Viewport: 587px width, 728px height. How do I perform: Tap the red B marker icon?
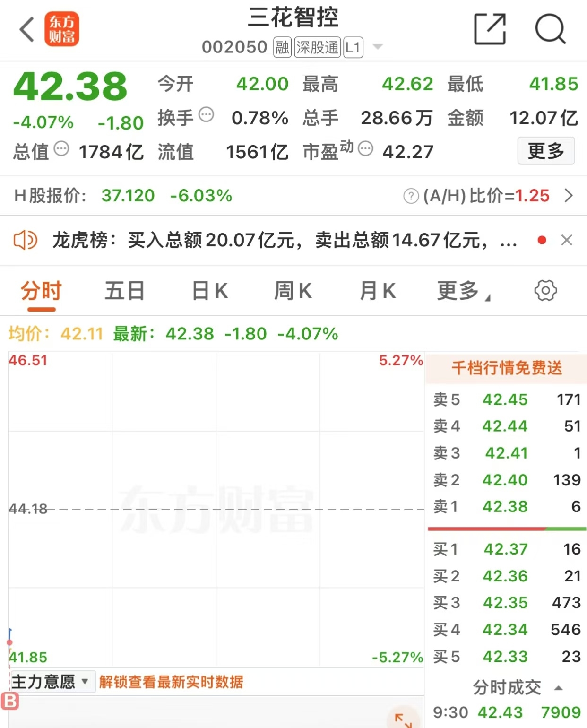(9, 701)
